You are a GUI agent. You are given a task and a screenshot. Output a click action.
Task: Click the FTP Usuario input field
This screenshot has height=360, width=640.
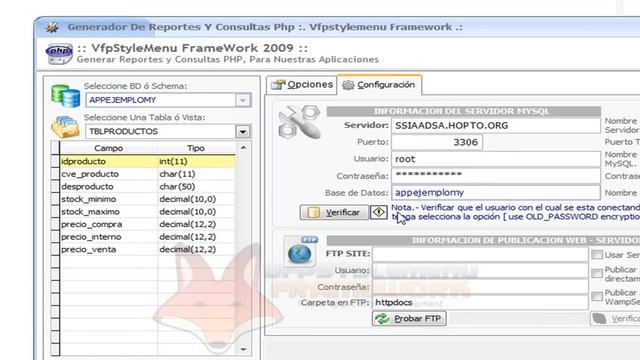480,270
